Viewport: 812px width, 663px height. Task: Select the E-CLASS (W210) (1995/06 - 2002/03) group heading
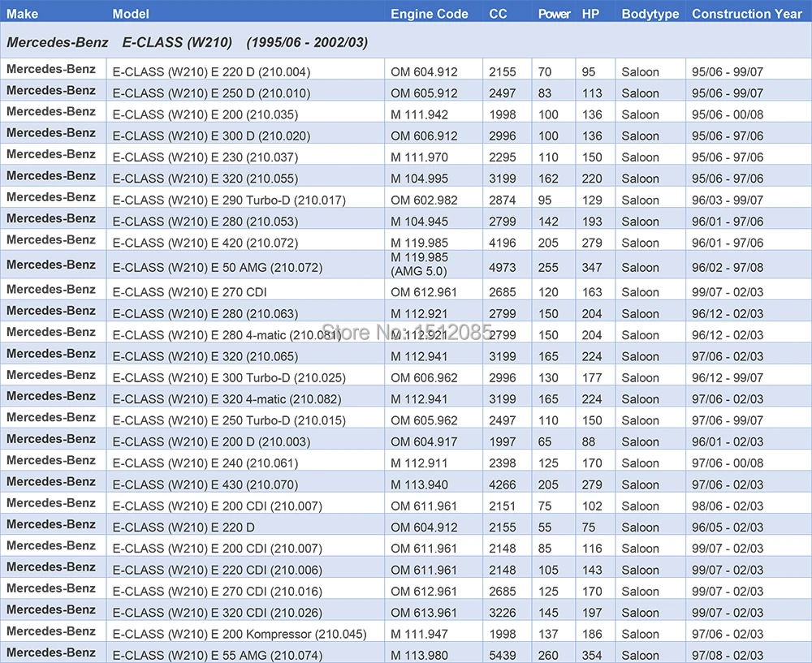click(x=187, y=42)
